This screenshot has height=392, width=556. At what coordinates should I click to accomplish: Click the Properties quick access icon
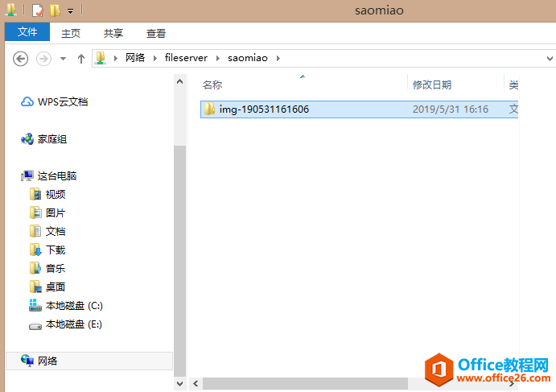coord(38,10)
